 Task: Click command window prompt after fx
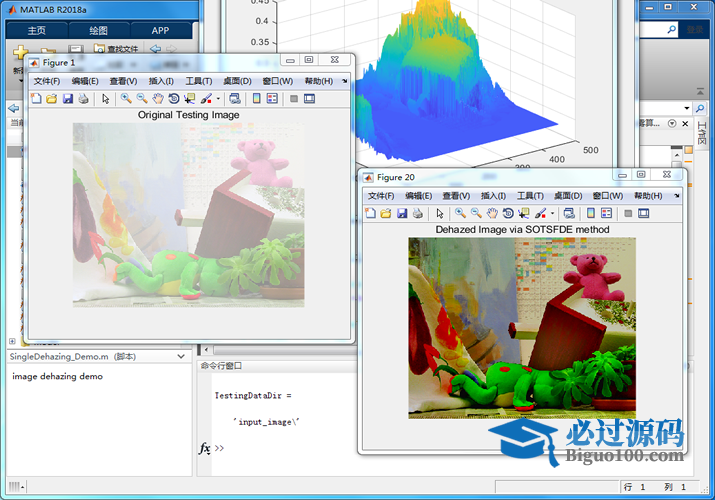[x=219, y=448]
